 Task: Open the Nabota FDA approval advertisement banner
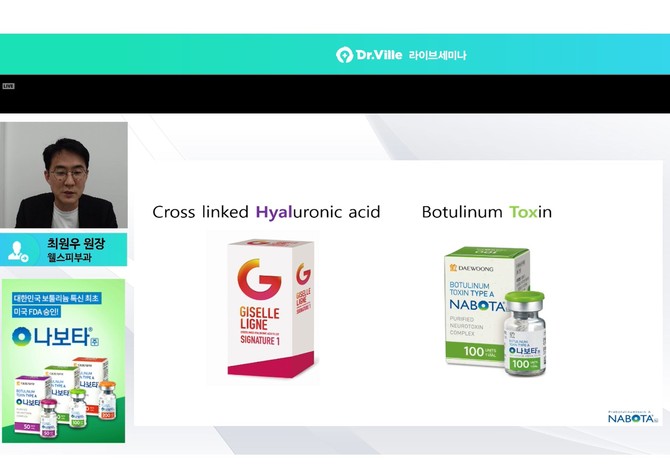tap(64, 361)
